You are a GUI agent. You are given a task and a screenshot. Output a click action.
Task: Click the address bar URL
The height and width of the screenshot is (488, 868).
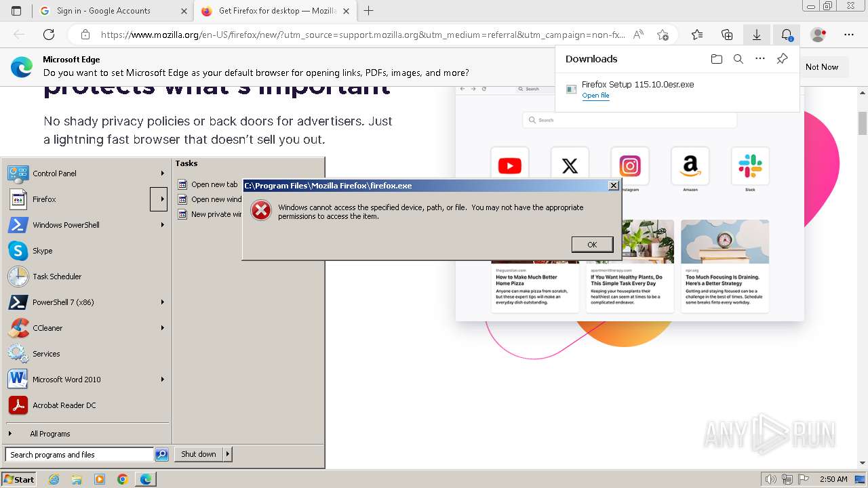363,35
